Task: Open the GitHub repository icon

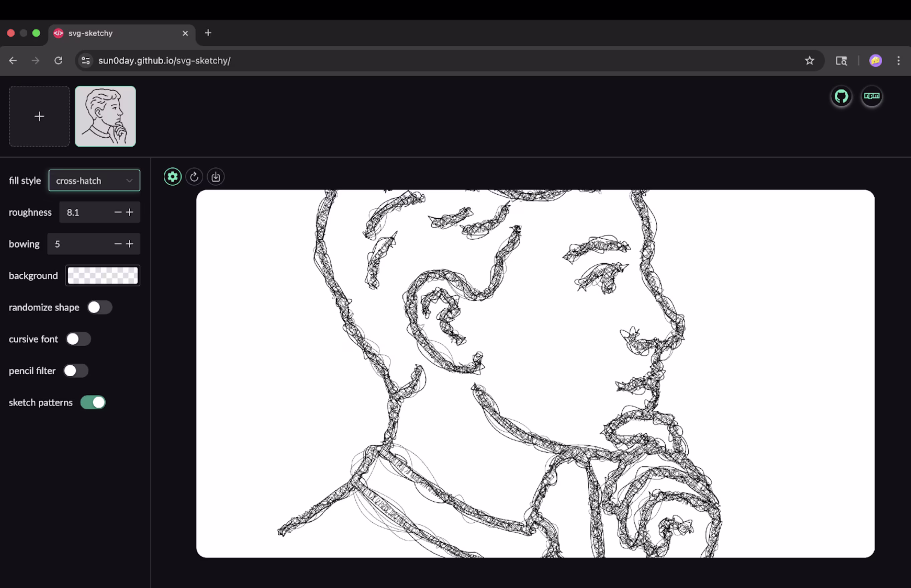Action: coord(841,96)
